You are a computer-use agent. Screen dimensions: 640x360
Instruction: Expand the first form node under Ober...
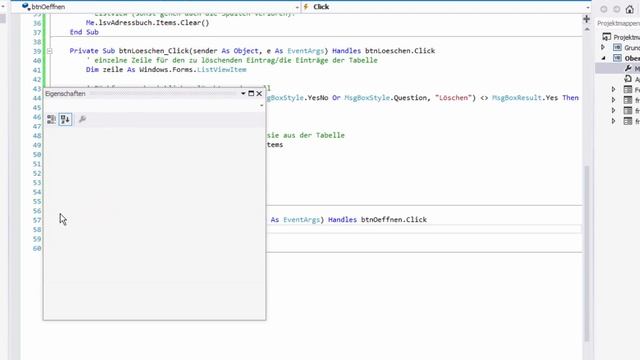click(613, 89)
